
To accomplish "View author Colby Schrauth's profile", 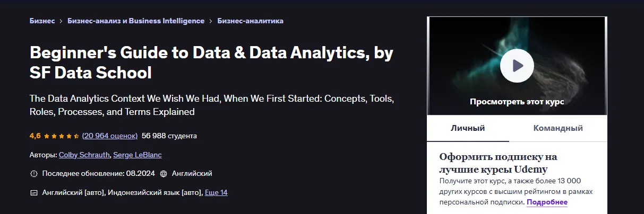I will 84,155.
